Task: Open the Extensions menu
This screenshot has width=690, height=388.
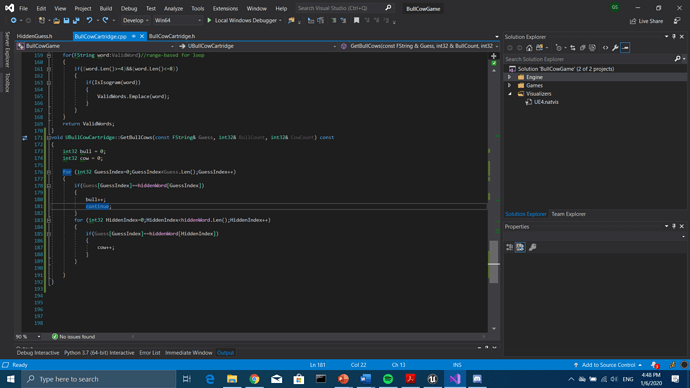Action: (225, 8)
